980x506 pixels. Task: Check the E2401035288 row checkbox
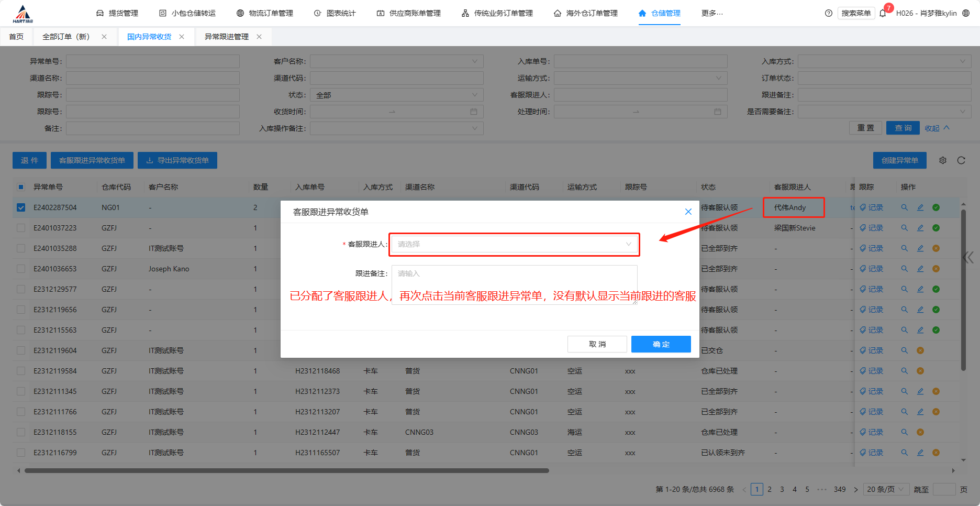(21, 248)
